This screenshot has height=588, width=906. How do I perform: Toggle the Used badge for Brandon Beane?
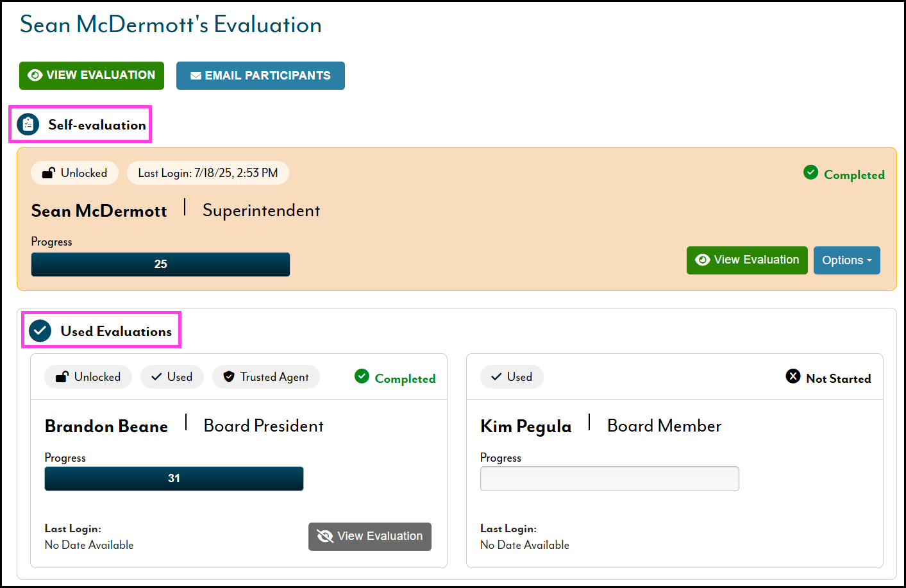point(172,377)
